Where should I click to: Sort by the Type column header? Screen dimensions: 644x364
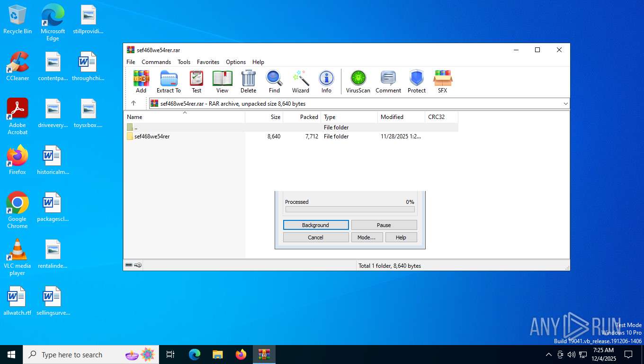tap(349, 117)
